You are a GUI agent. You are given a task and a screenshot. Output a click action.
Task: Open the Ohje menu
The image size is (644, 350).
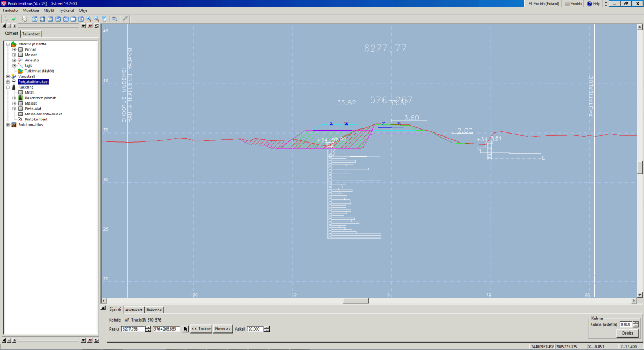click(x=83, y=10)
